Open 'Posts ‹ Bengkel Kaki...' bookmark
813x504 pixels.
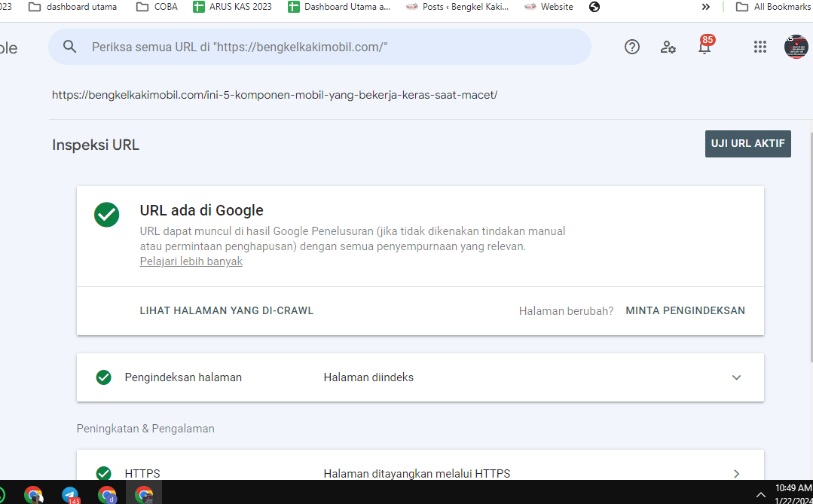(457, 7)
